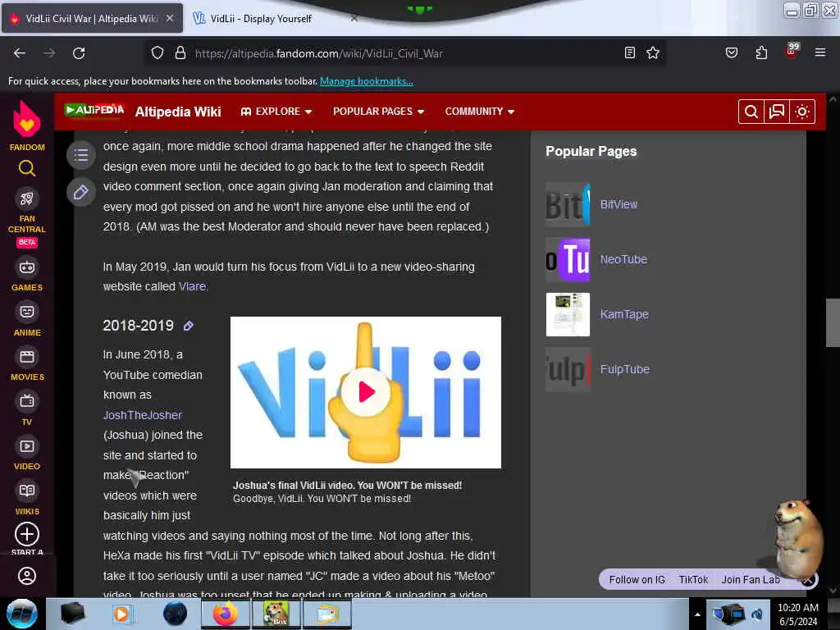Click Start a Wiki plus icon
Image resolution: width=840 pixels, height=630 pixels.
click(x=27, y=534)
